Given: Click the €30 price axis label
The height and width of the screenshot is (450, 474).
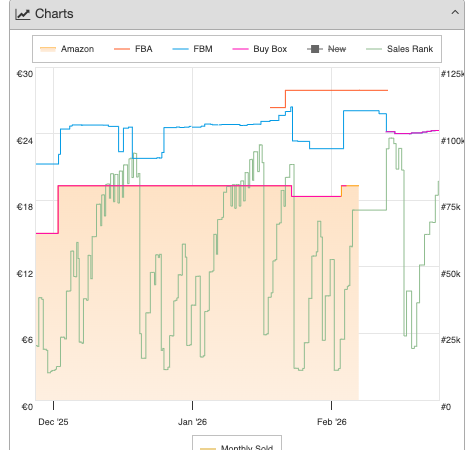Looking at the screenshot, I should [x=25, y=74].
